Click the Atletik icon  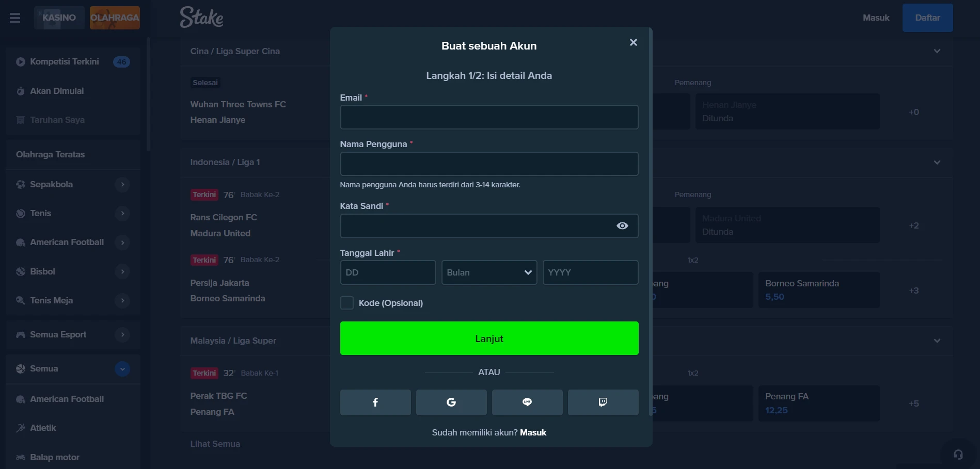pyautogui.click(x=21, y=428)
